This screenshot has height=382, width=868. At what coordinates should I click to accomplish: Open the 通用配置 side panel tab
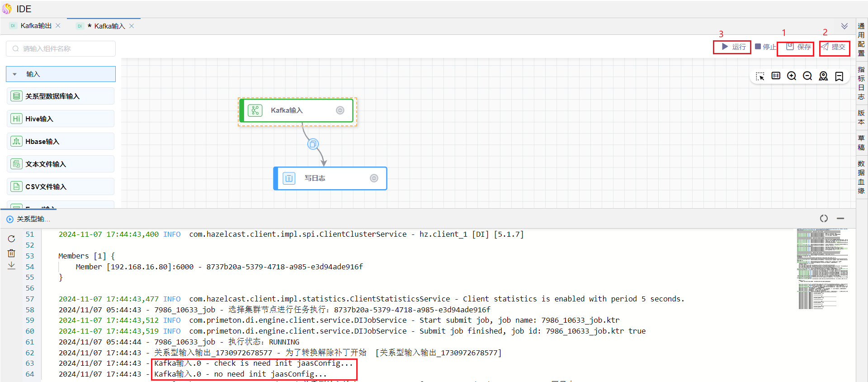861,39
